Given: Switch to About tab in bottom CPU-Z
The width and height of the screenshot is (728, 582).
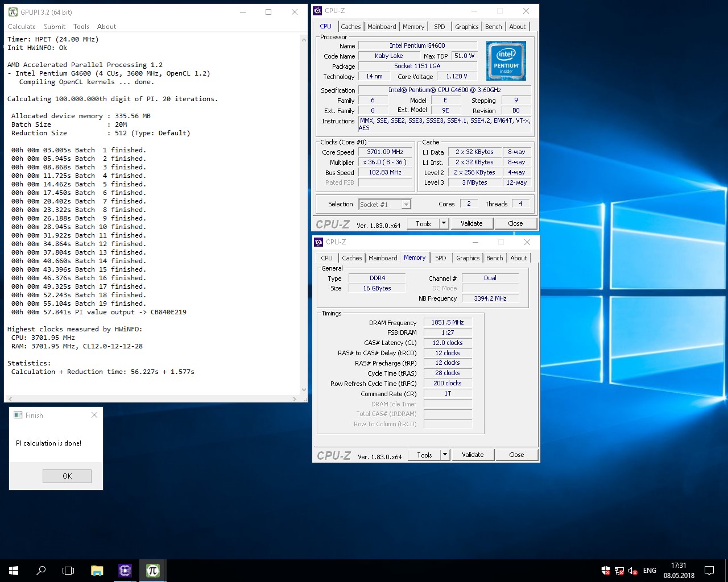Looking at the screenshot, I should 519,258.
